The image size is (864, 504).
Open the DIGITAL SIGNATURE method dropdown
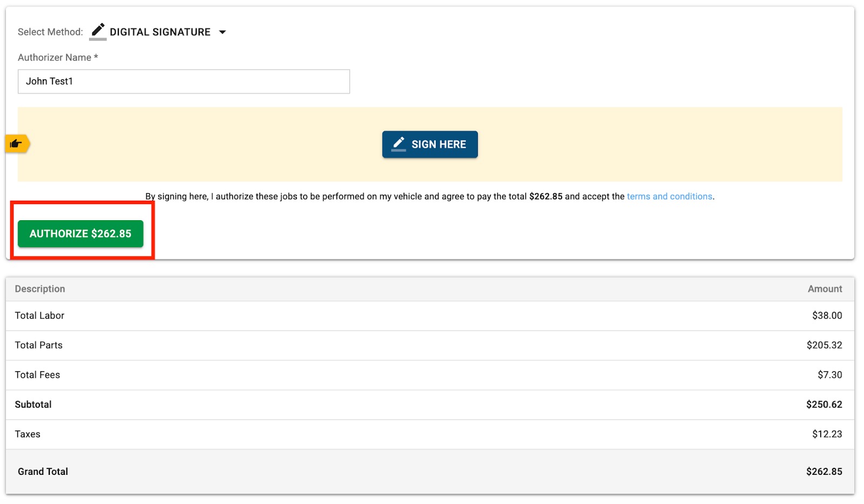159,32
